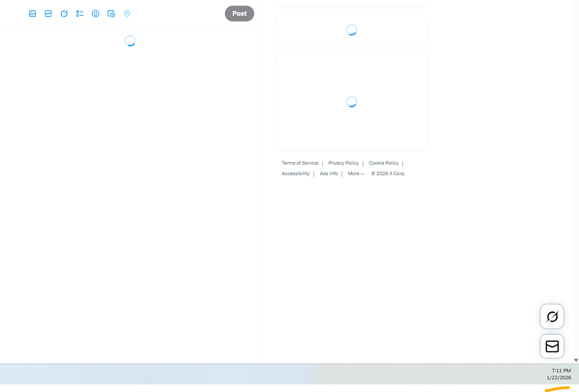Image resolution: width=579 pixels, height=392 pixels.
Task: Open the floating Messages envelope button
Action: (552, 346)
